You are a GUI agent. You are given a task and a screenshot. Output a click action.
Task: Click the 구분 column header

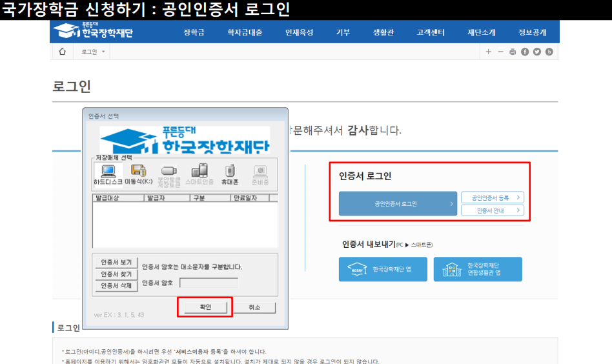click(210, 197)
